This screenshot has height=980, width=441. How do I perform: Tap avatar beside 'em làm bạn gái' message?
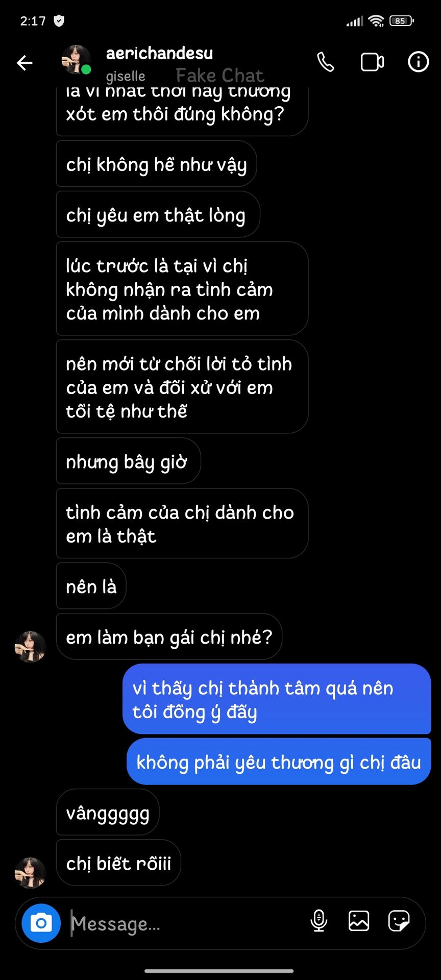tap(30, 647)
